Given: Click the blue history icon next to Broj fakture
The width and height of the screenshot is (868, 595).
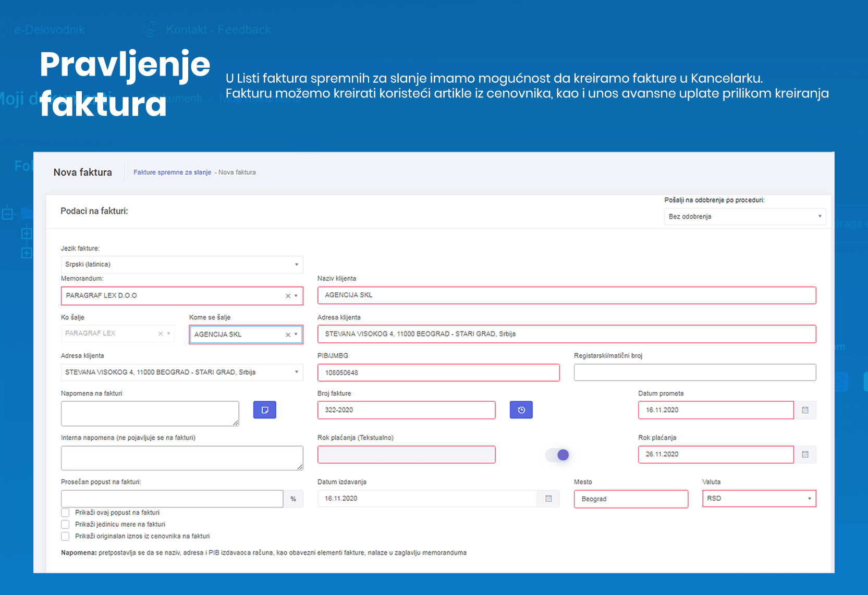Looking at the screenshot, I should [x=521, y=410].
